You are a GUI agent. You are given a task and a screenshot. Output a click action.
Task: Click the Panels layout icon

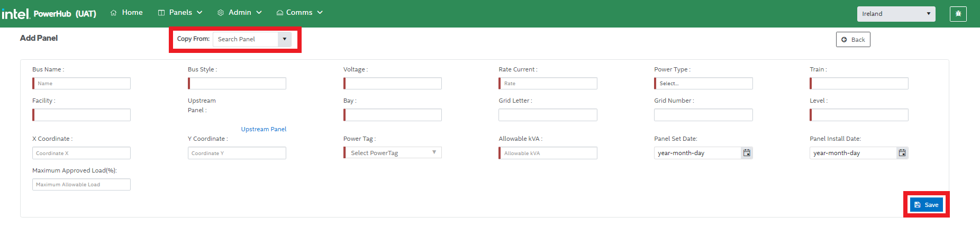(161, 13)
